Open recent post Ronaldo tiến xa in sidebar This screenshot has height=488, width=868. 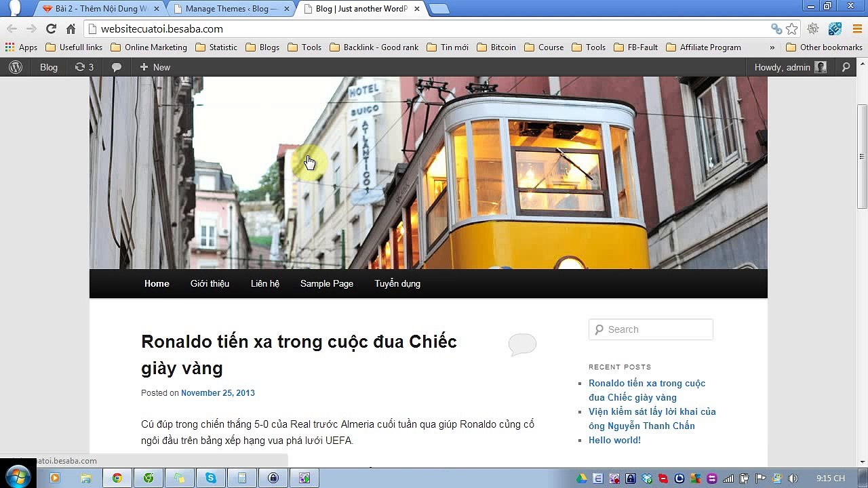tap(647, 390)
